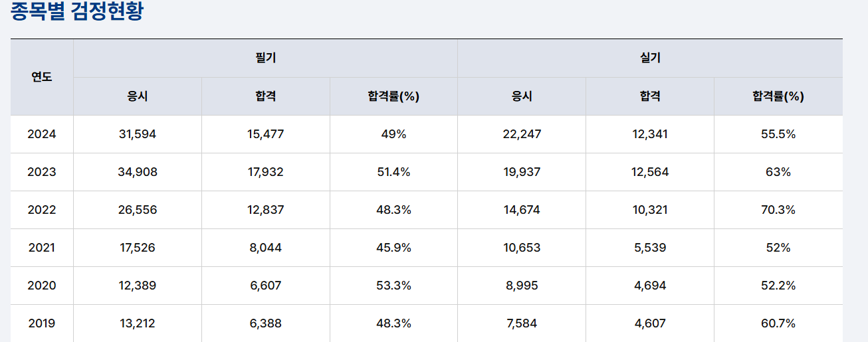Select value 4,607 in 2019 row

(650, 323)
